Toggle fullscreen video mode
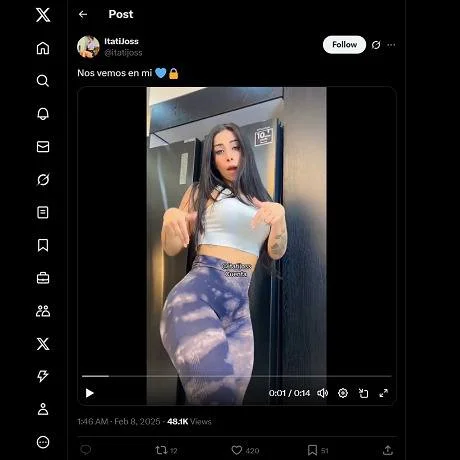The image size is (460, 460). click(x=384, y=393)
